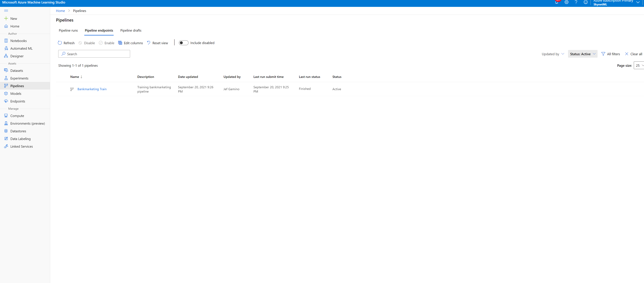Switch to the Pipeline drafts tab
644x283 pixels.
tap(131, 30)
